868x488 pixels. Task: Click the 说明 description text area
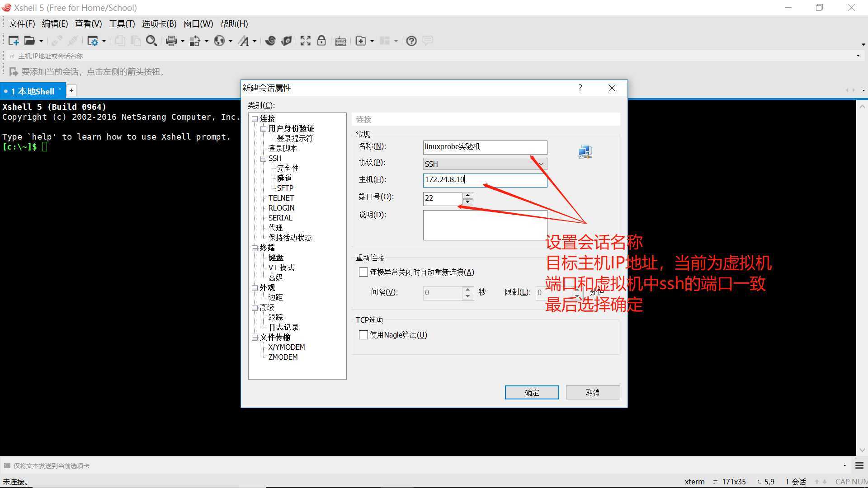(x=485, y=225)
